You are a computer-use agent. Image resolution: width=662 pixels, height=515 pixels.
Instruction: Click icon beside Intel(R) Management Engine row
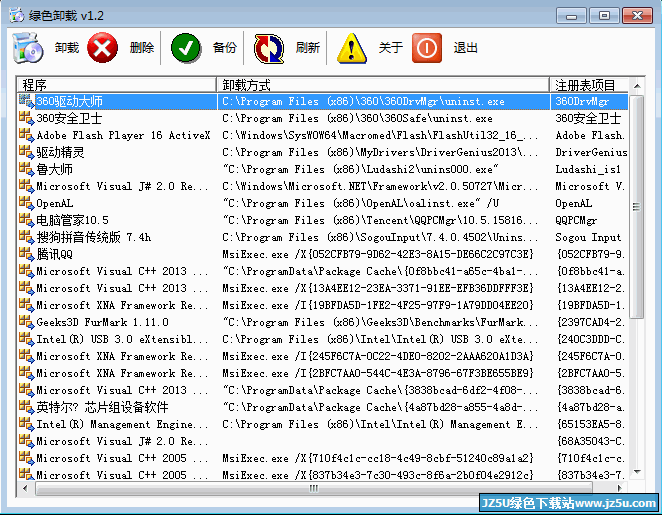pyautogui.click(x=27, y=424)
